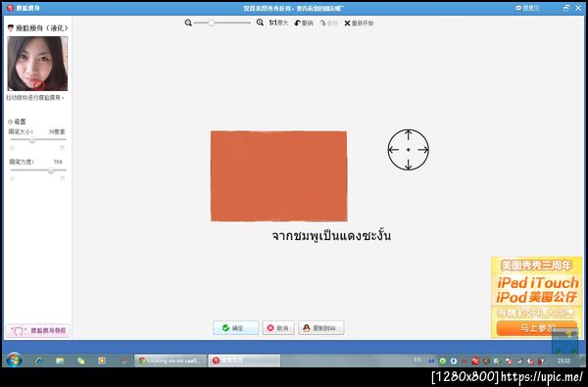Click the undo (撤销) arrow button
Screen dimensions: 588x387
(x=304, y=23)
